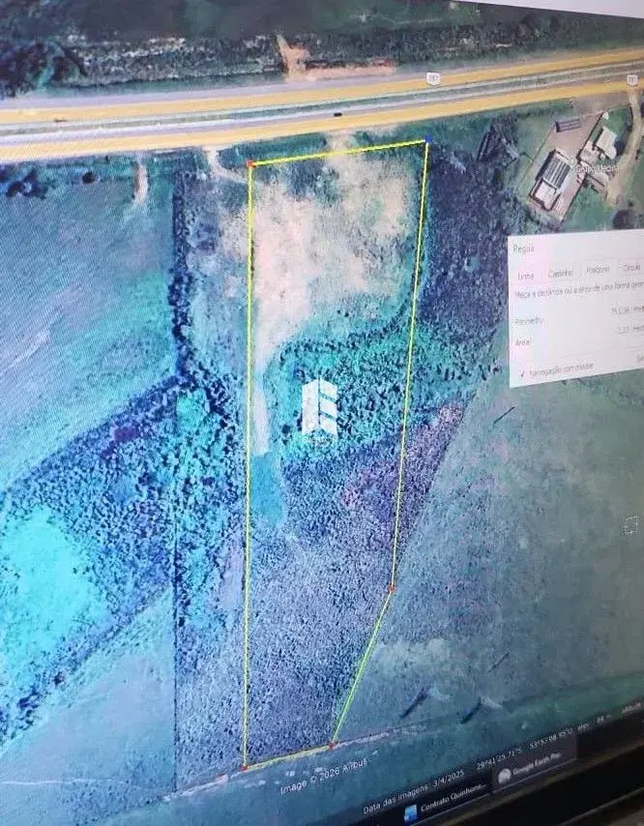This screenshot has height=826, width=644.
Task: Open the Contrato Word document in taskbar
Action: tap(446, 801)
